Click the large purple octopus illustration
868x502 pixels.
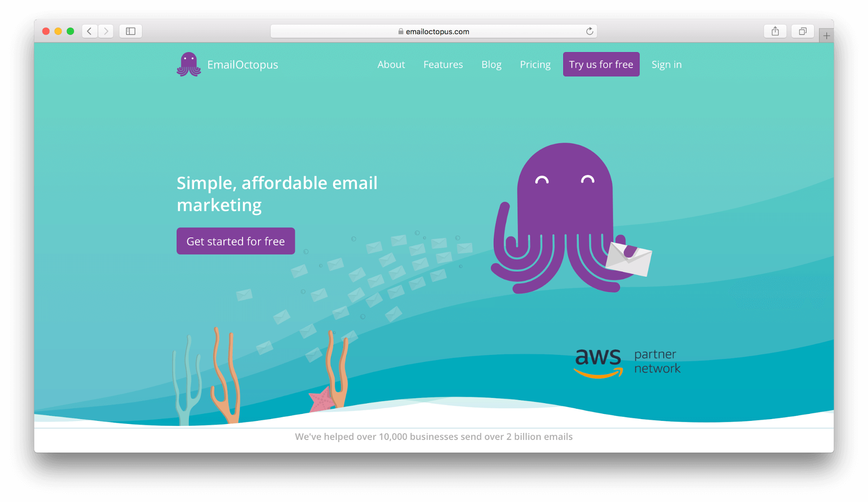point(571,218)
